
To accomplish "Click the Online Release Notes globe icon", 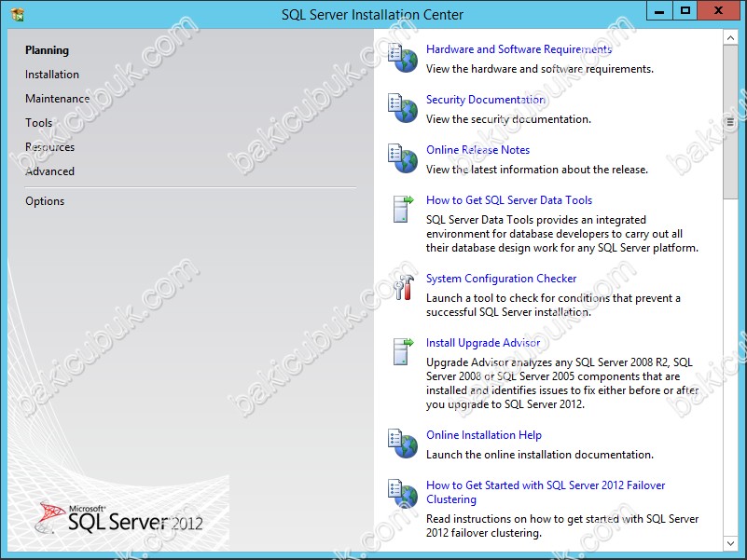I will (403, 159).
